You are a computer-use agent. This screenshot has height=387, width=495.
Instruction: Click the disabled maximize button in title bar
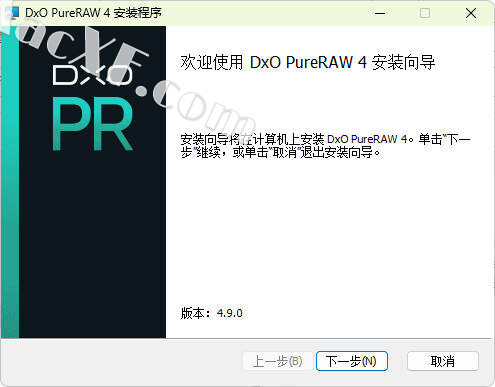[425, 13]
